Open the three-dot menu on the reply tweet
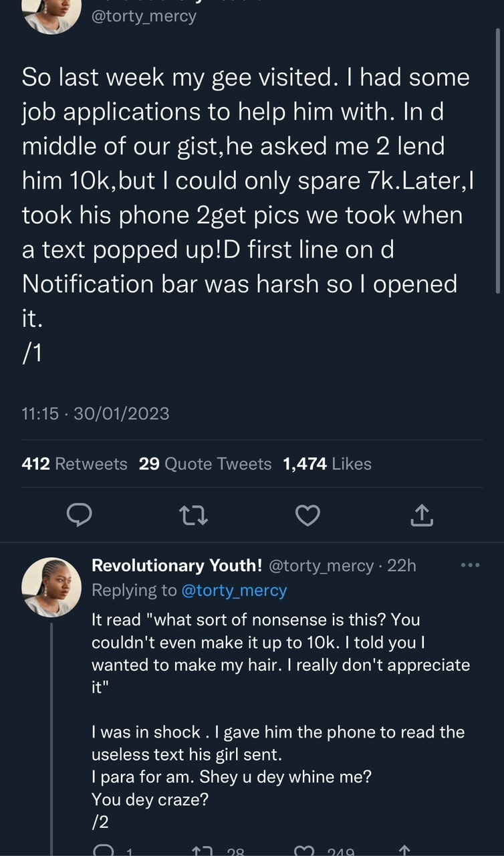Viewport: 504px width, 856px height. coord(471,565)
